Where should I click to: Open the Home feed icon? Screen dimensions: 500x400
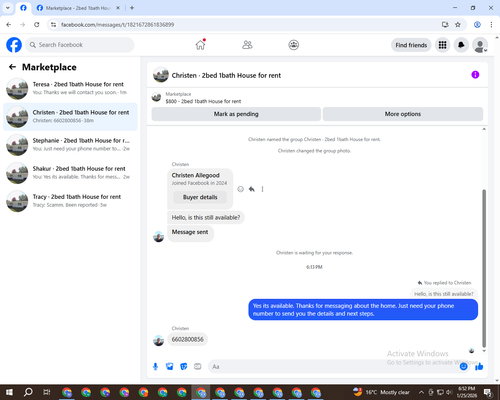point(200,45)
